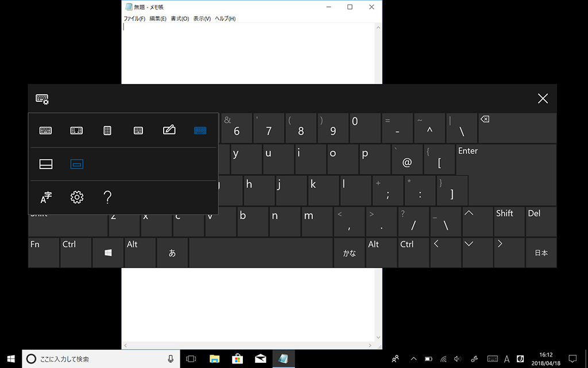Screen dimensions: 588x368
Task: Tap the h key
Action: coord(259,190)
